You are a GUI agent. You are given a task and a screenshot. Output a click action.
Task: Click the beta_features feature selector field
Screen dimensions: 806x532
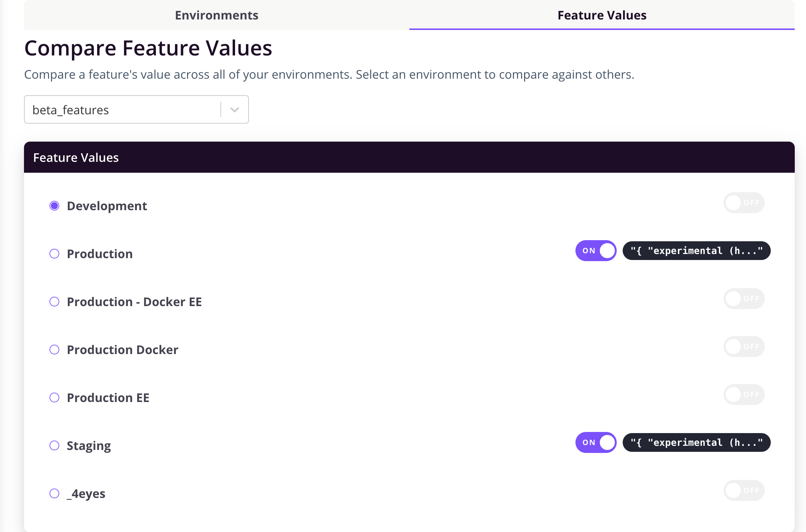coord(136,109)
